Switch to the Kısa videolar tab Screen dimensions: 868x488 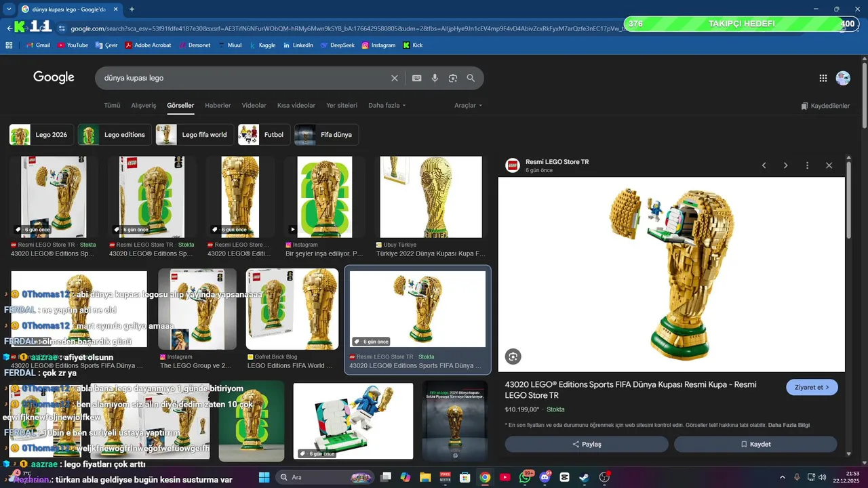[296, 106]
